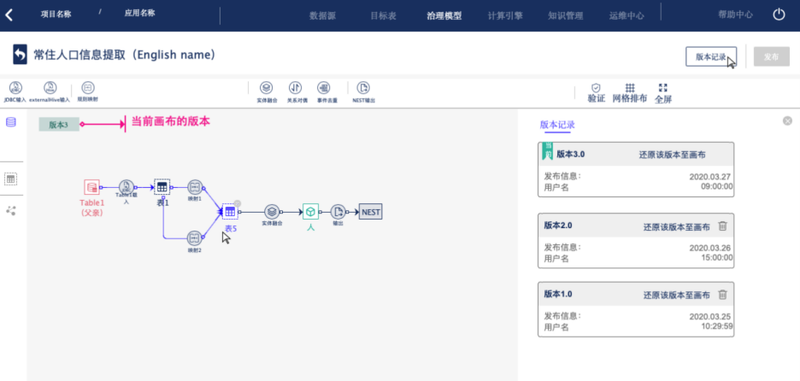Select the 版本1.0 card title
This screenshot has height=381, width=800.
pyautogui.click(x=558, y=294)
